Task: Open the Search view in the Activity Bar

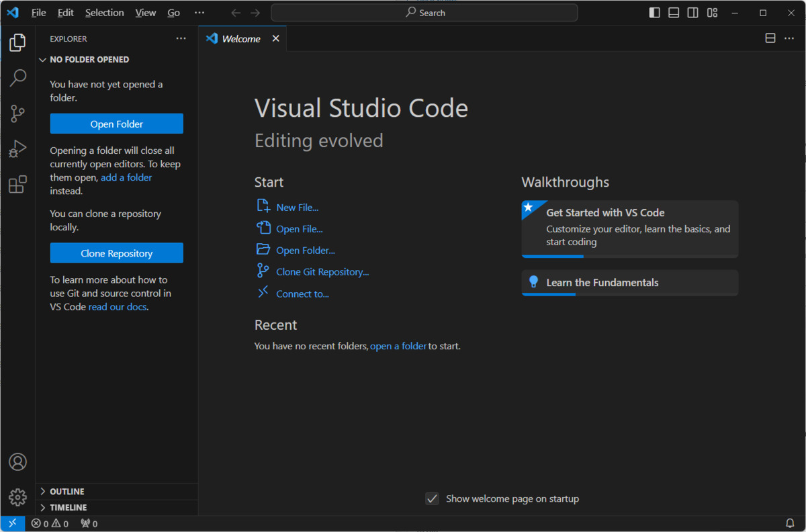Action: pyautogui.click(x=17, y=78)
